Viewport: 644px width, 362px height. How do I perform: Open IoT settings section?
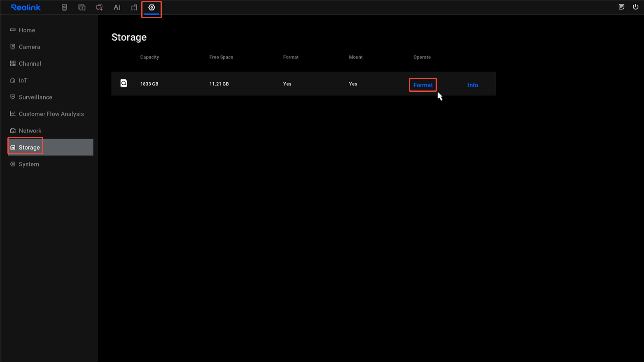pos(23,81)
